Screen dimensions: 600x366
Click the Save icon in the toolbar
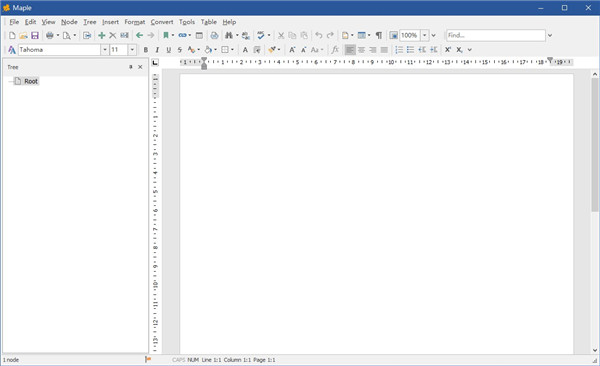(x=35, y=36)
